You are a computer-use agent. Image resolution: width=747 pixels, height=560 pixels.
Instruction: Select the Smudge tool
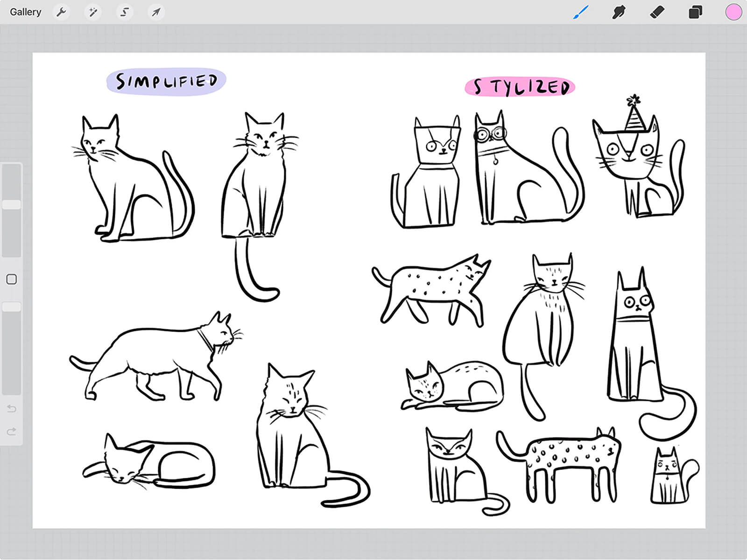tap(619, 12)
